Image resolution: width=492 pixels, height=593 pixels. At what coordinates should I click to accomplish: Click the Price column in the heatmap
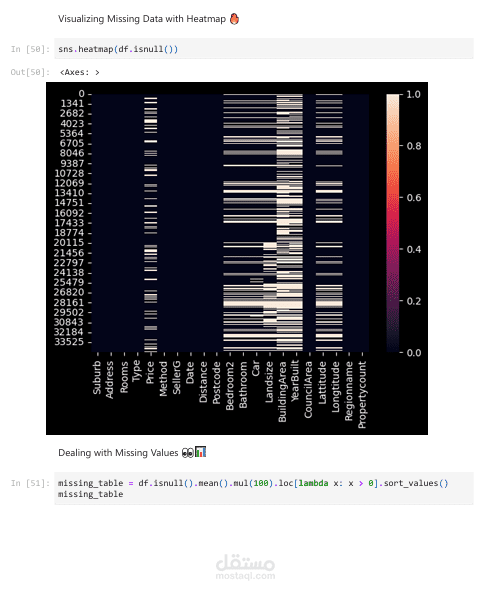click(x=151, y=224)
